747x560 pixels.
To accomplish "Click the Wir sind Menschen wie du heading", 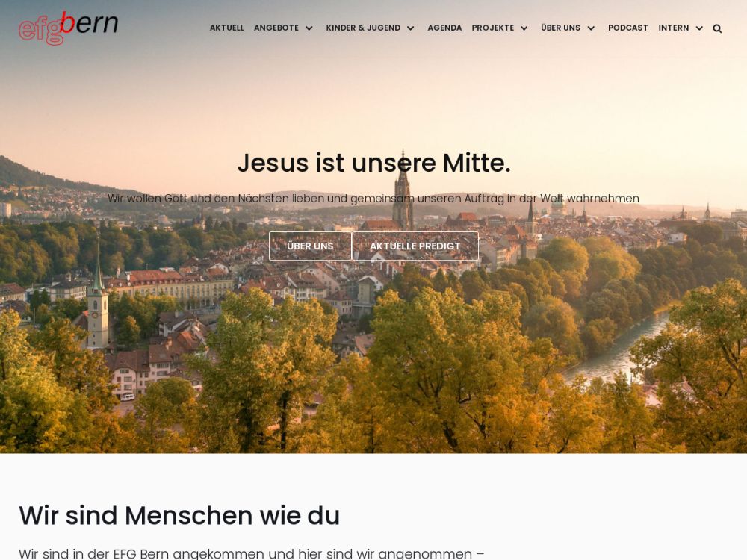I will point(179,516).
